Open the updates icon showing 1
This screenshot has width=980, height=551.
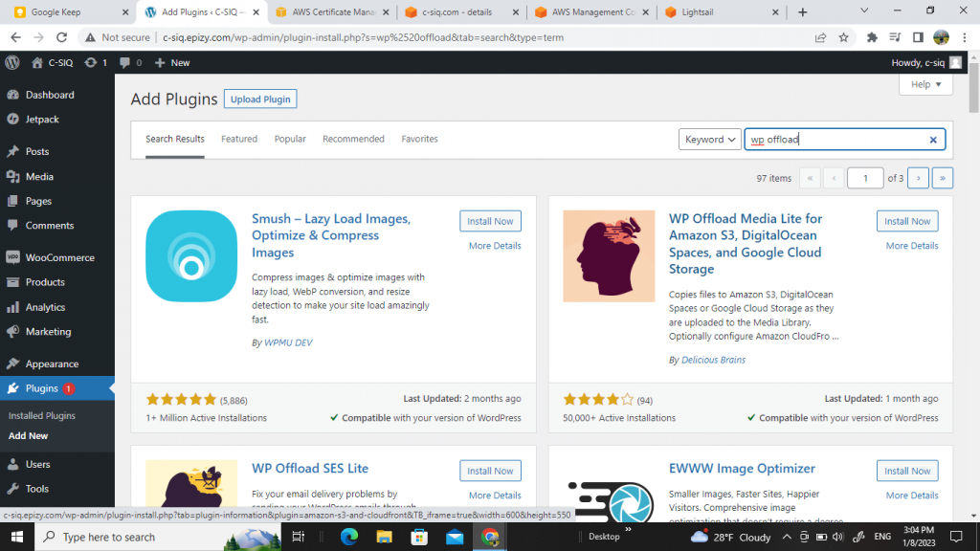coord(96,62)
